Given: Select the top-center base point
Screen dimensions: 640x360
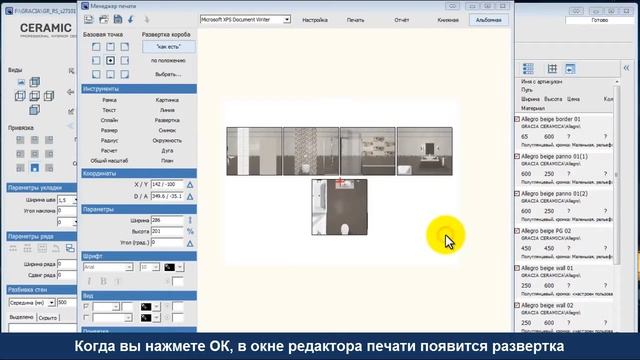Looking at the screenshot, I should click(x=110, y=47).
